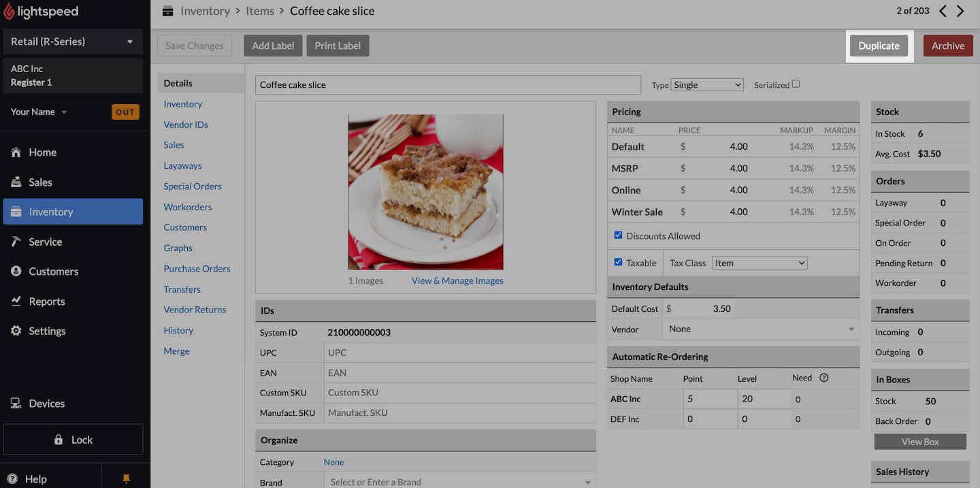Click the Customers person icon

(x=16, y=272)
